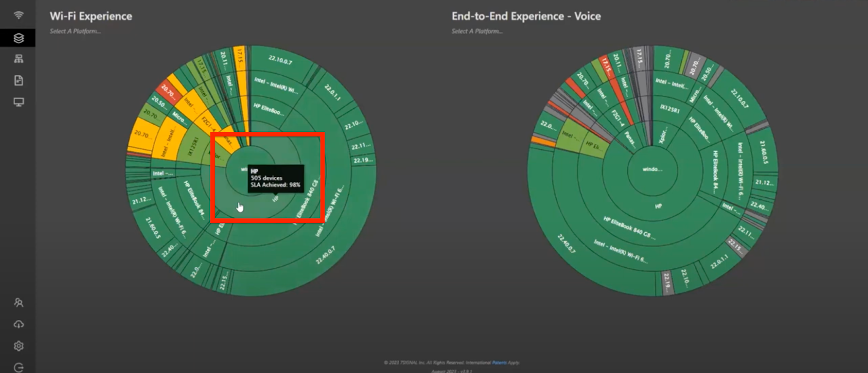
Task: Open the network hierarchy sidebar icon
Action: [18, 59]
